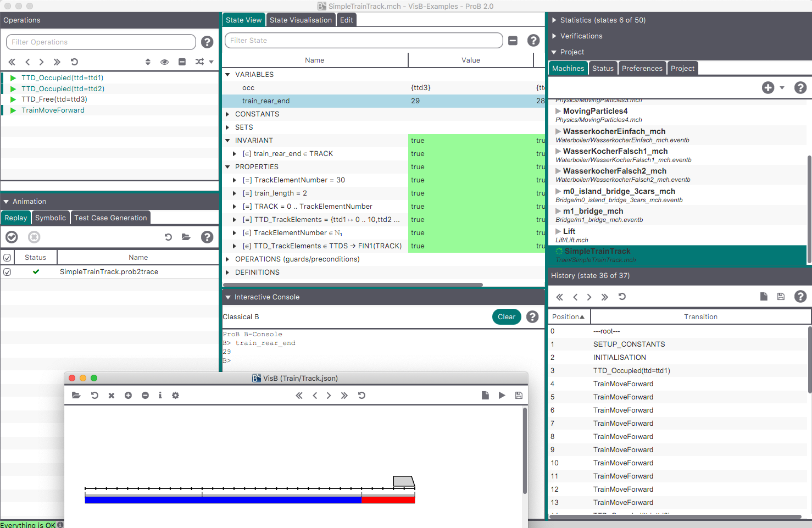Expand the CONSTANTS tree node
The image size is (812, 528).
tap(228, 114)
